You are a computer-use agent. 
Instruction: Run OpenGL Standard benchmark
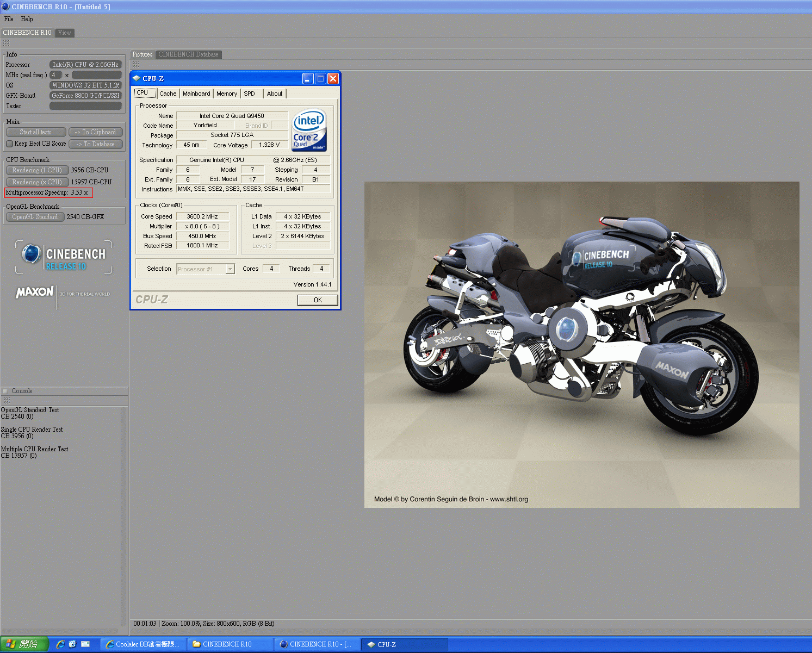[35, 217]
